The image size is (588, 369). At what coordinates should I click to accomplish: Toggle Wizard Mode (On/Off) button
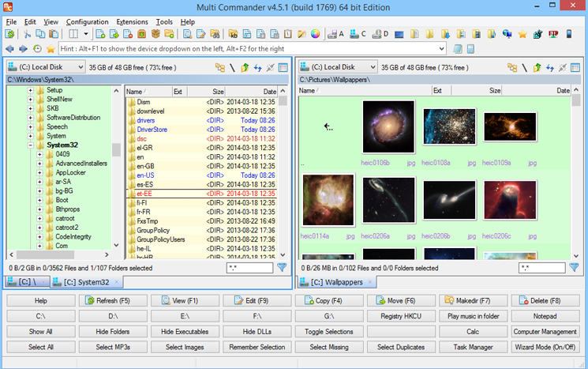point(545,347)
